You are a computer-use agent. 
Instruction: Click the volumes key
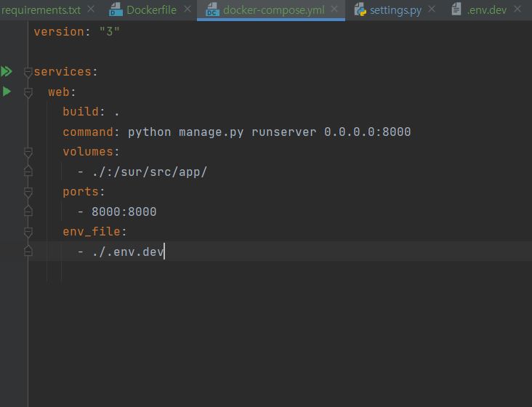(x=88, y=152)
